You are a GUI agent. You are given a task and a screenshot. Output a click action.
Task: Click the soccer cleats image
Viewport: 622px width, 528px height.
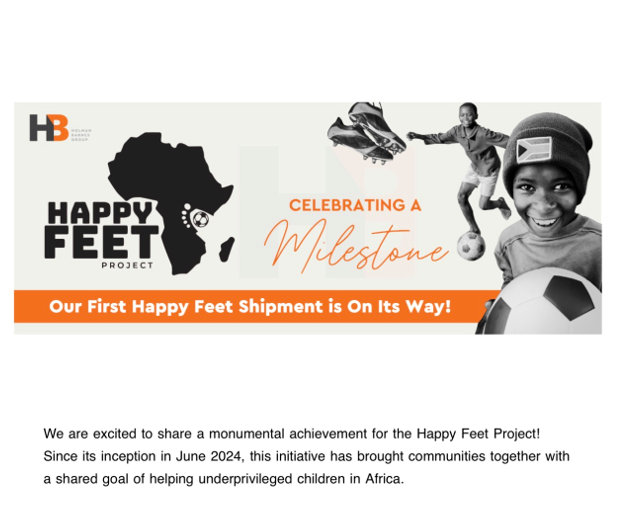(x=367, y=133)
